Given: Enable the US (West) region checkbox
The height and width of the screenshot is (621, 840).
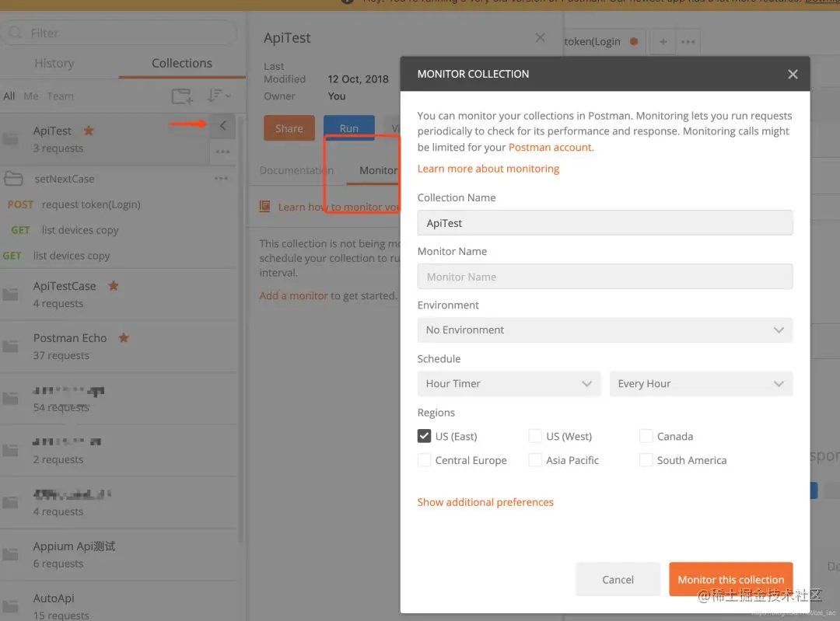Looking at the screenshot, I should 534,436.
